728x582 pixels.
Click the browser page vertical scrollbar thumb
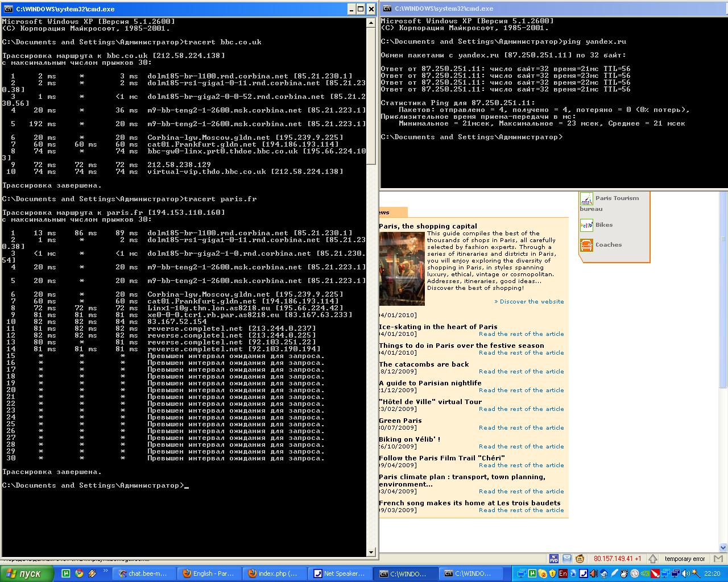pos(723,290)
